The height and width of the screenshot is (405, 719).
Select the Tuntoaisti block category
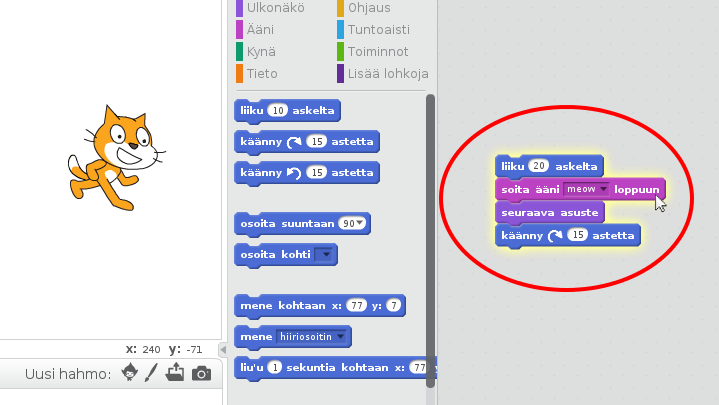377,30
